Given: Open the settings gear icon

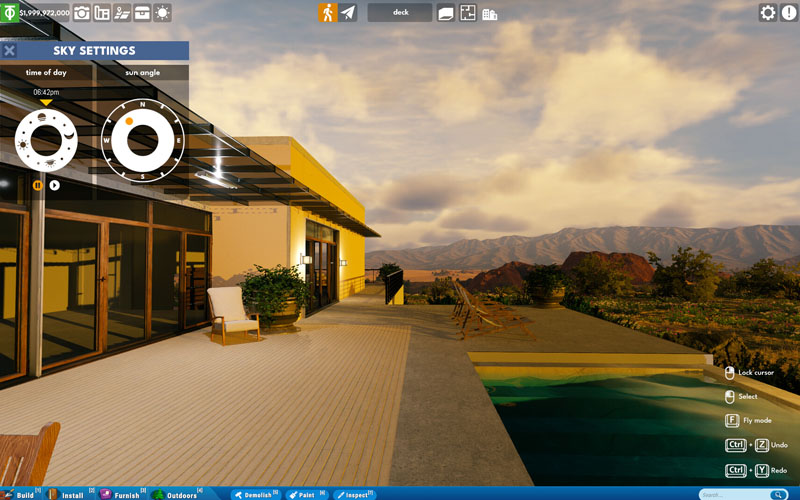Looking at the screenshot, I should tap(768, 13).
